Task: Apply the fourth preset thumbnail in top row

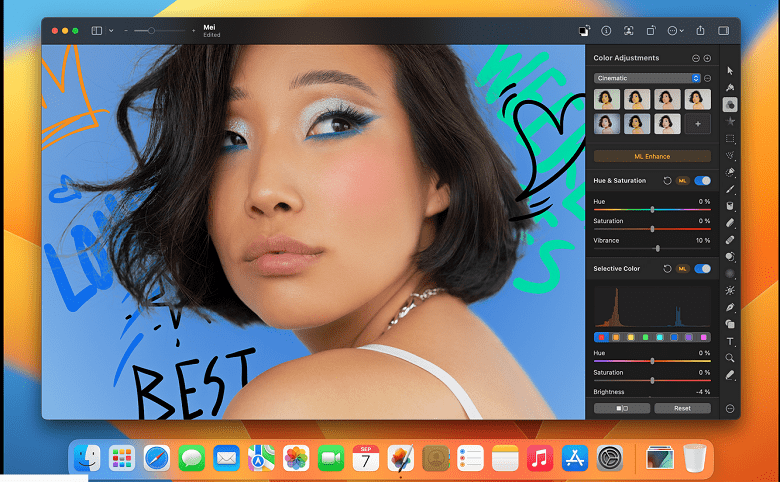Action: coord(697,99)
